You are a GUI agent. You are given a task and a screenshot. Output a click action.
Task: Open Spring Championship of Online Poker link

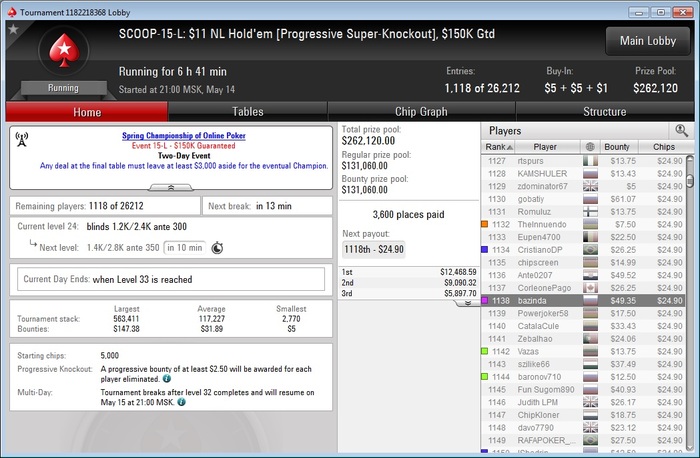click(184, 135)
